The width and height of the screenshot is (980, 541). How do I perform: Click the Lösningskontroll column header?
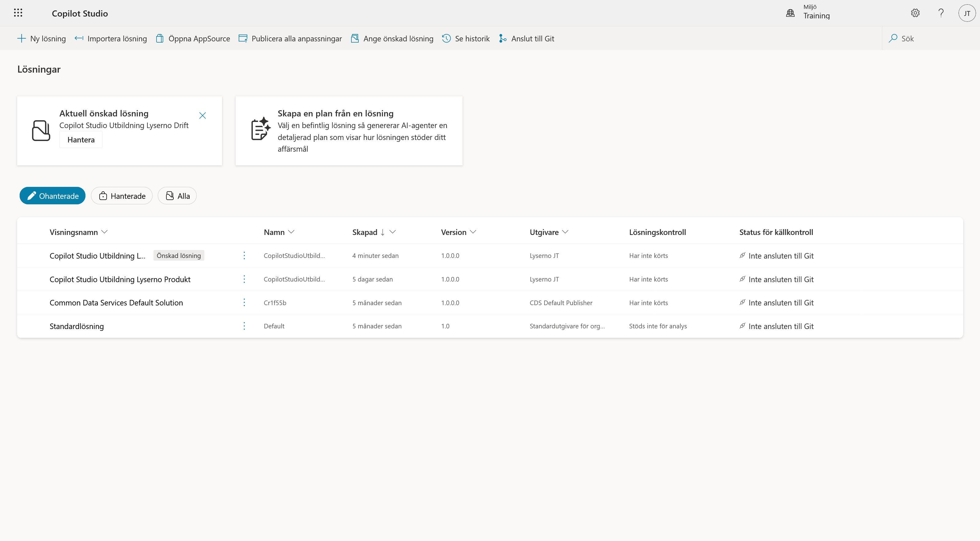[x=657, y=232]
